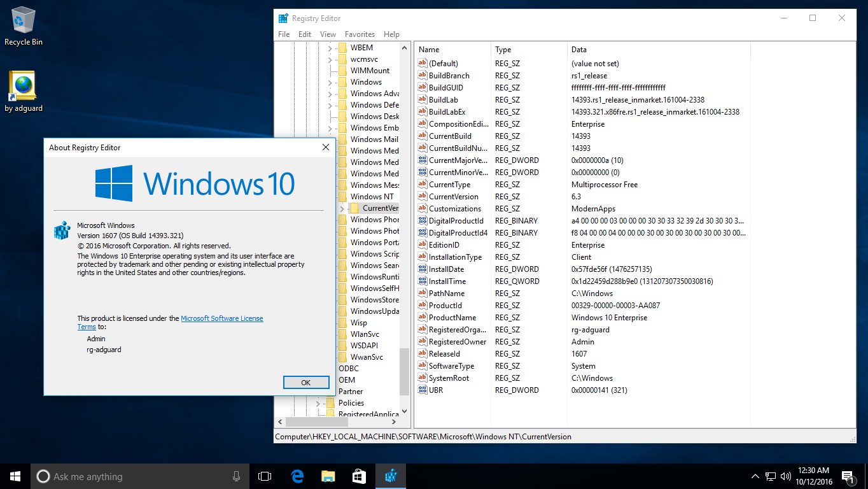
Task: Click the network icon in the system tray
Action: [770, 476]
